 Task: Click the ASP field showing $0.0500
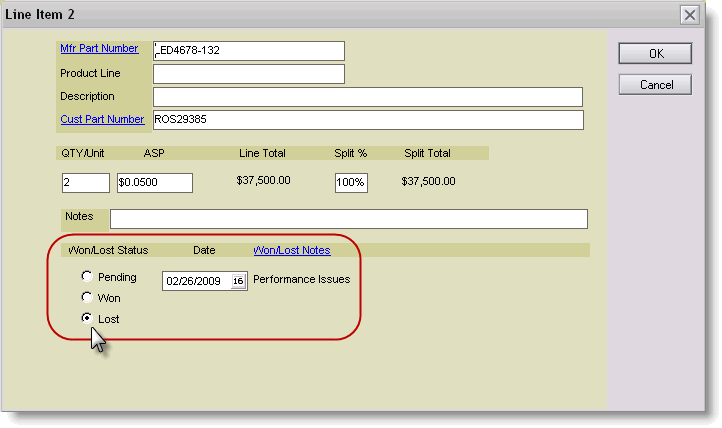click(x=155, y=183)
